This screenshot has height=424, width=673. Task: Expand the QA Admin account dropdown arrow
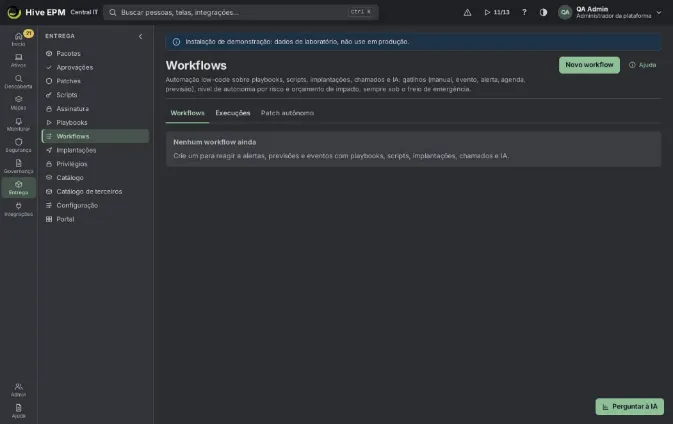point(659,12)
